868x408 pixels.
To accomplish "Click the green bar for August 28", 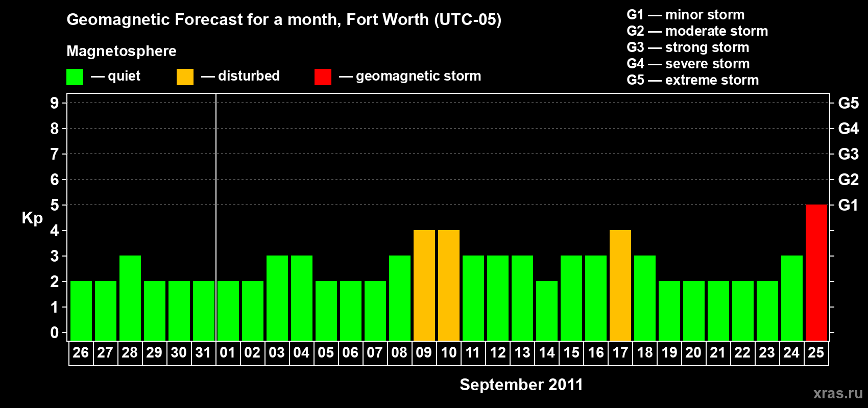I will coord(130,298).
